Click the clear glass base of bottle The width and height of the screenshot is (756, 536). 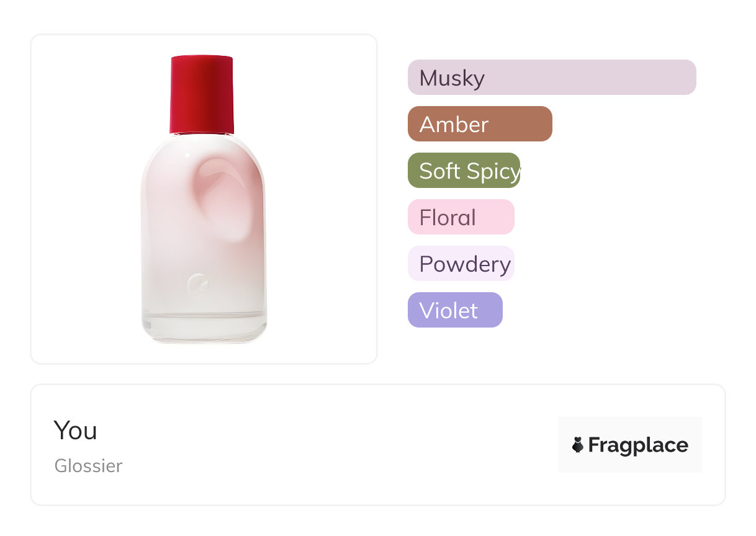204,328
